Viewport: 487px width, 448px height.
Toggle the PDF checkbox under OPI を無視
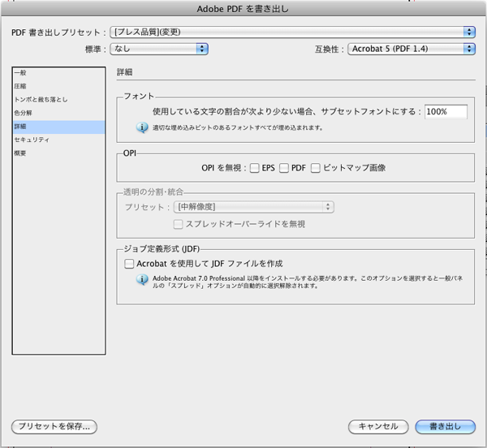click(284, 168)
